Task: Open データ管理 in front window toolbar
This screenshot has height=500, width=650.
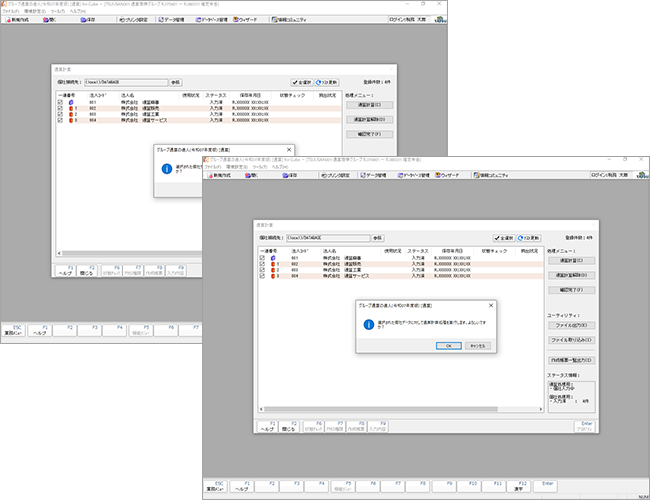Action: click(374, 176)
